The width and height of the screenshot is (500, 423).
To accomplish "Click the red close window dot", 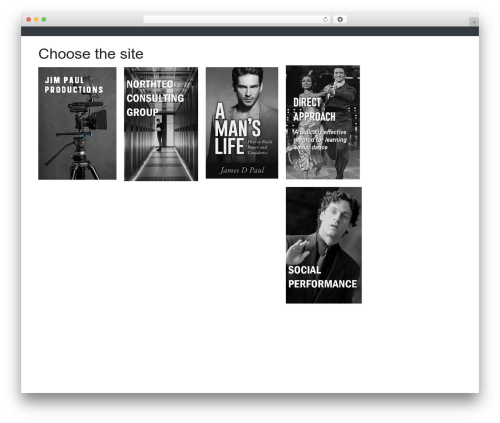I will pos(29,19).
